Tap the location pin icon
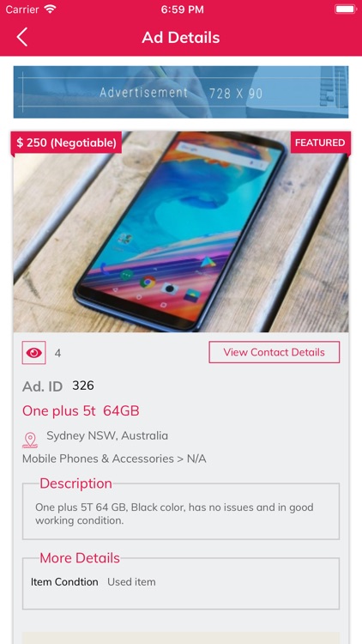362x644 pixels. (x=30, y=440)
